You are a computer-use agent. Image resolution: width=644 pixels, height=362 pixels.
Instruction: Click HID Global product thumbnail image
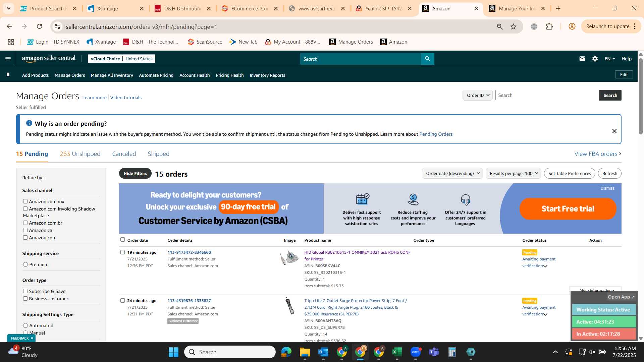pyautogui.click(x=289, y=257)
